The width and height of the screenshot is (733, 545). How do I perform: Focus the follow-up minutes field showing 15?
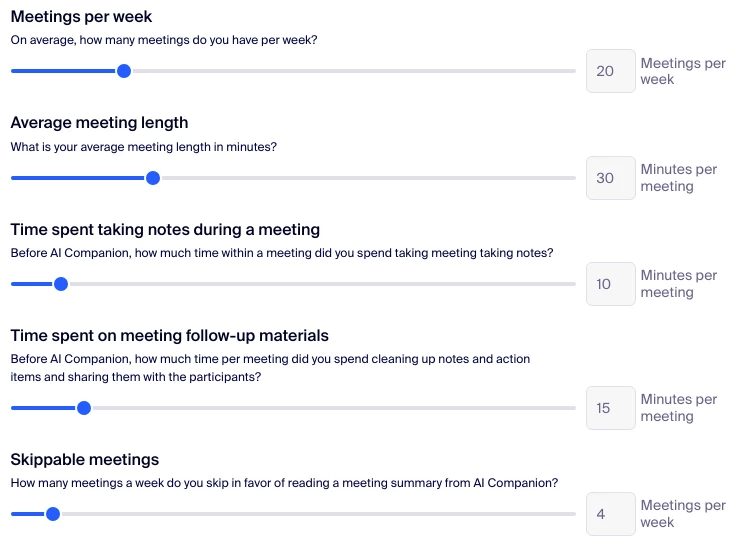pyautogui.click(x=610, y=408)
